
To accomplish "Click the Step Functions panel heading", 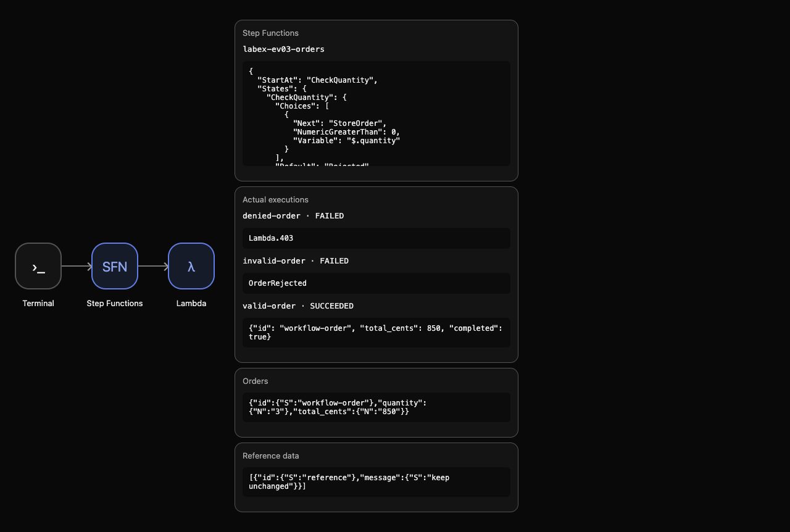I will (x=270, y=33).
